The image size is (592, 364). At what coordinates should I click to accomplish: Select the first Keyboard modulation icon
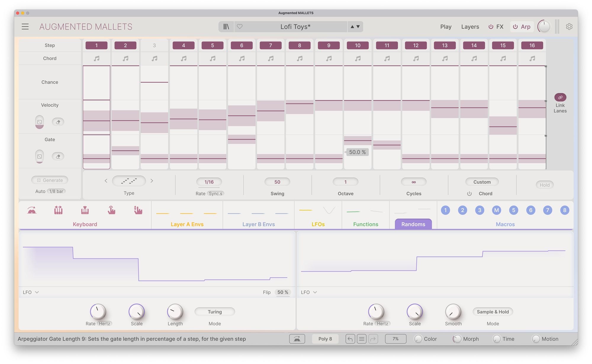click(32, 210)
